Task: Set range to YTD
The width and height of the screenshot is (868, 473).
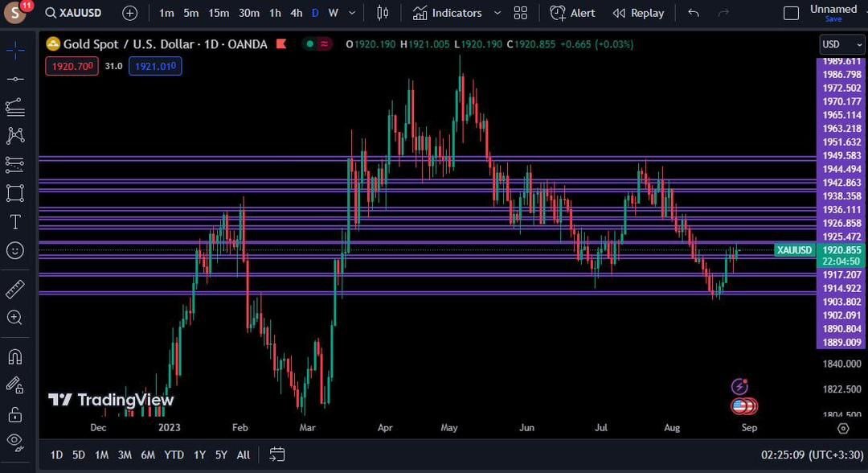Action: pyautogui.click(x=174, y=454)
